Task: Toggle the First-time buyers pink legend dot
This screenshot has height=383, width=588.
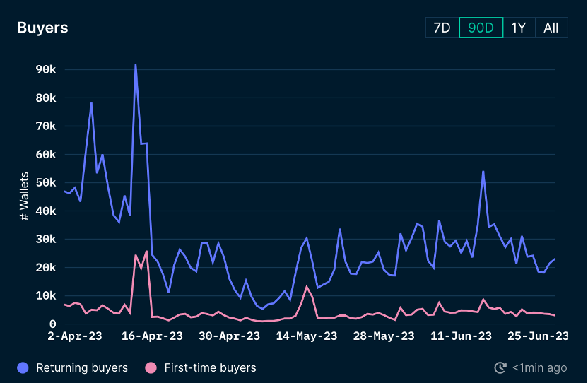Action: tap(151, 368)
